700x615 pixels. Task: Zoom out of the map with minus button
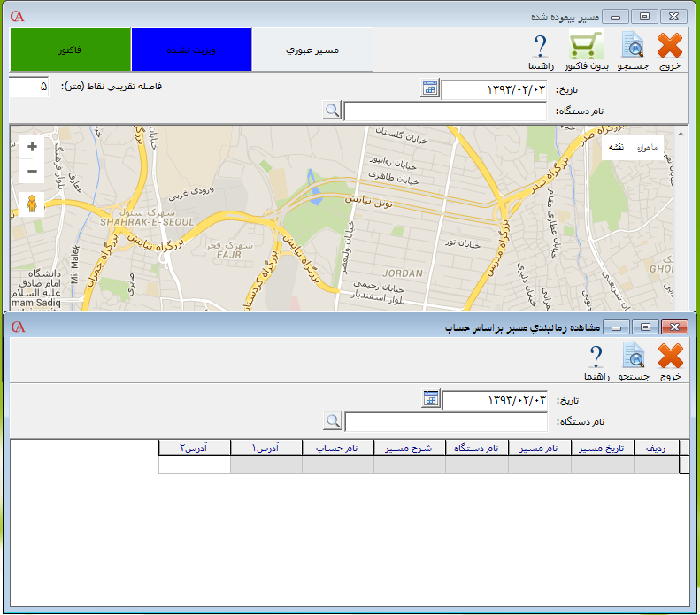coord(33,171)
